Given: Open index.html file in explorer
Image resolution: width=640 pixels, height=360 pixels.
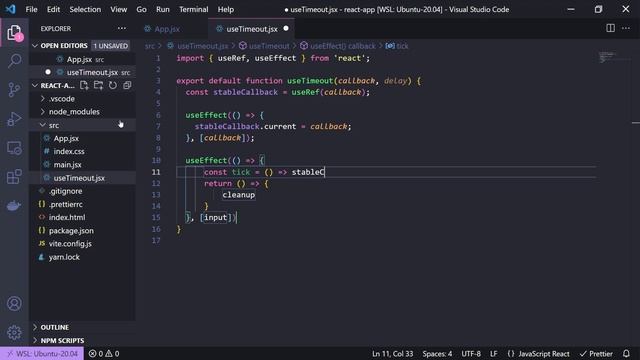Looking at the screenshot, I should click(x=67, y=217).
